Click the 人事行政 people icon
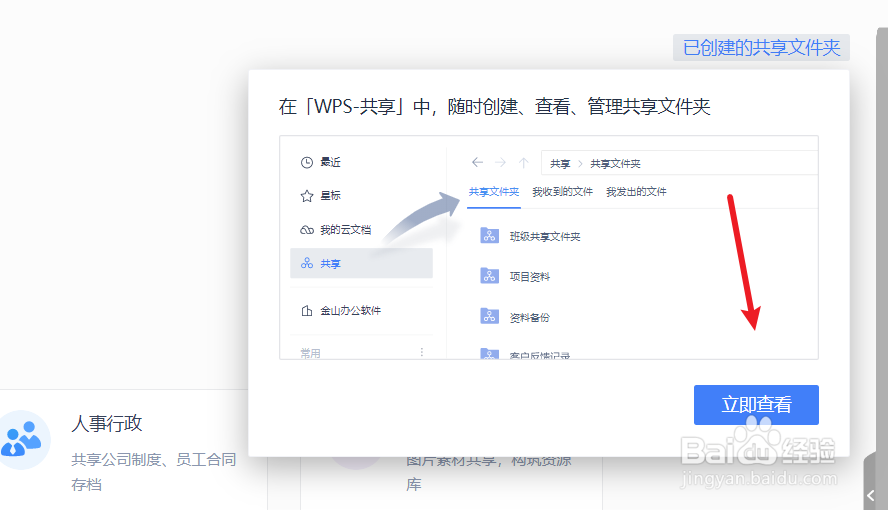Viewport: 888px width, 510px height. pyautogui.click(x=23, y=439)
